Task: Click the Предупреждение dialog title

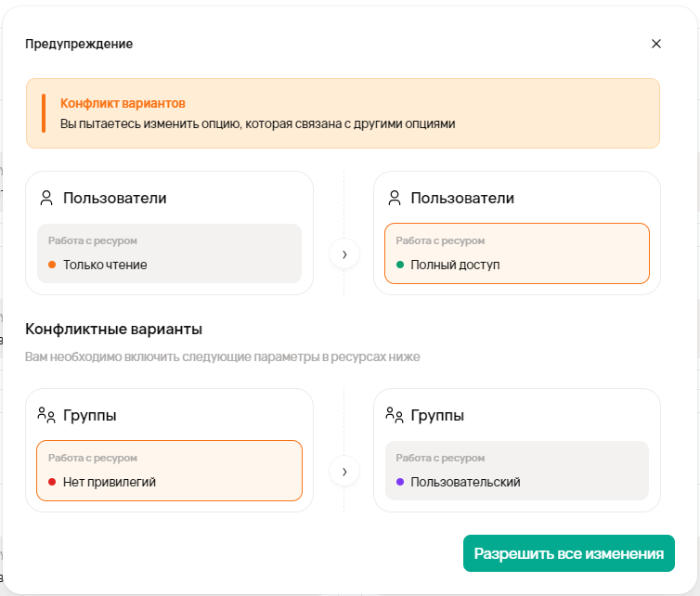Action: point(79,44)
